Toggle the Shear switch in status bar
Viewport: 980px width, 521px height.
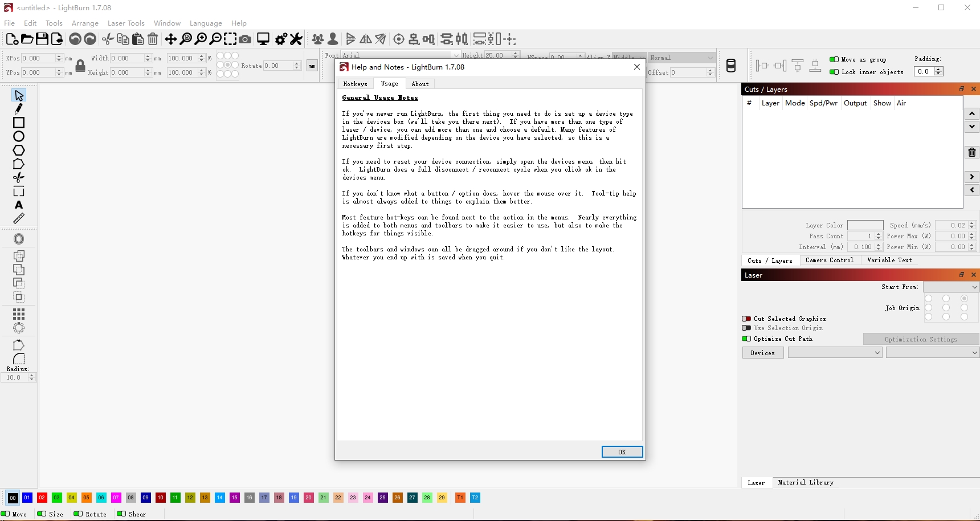click(121, 514)
